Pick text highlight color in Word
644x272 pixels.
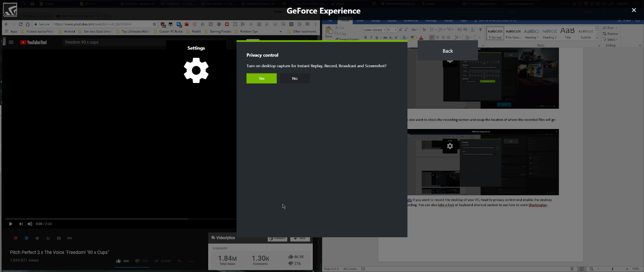coord(412,37)
